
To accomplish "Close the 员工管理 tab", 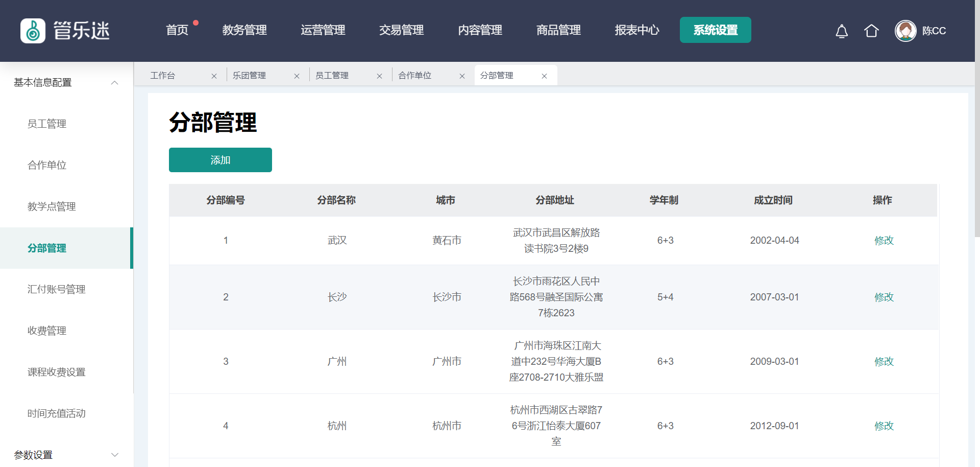I will (x=379, y=76).
